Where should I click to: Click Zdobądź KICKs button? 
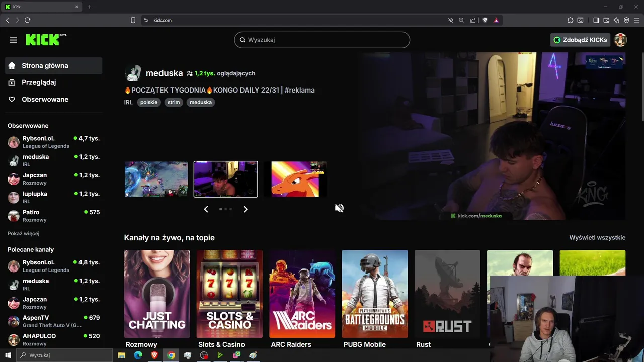pos(580,40)
